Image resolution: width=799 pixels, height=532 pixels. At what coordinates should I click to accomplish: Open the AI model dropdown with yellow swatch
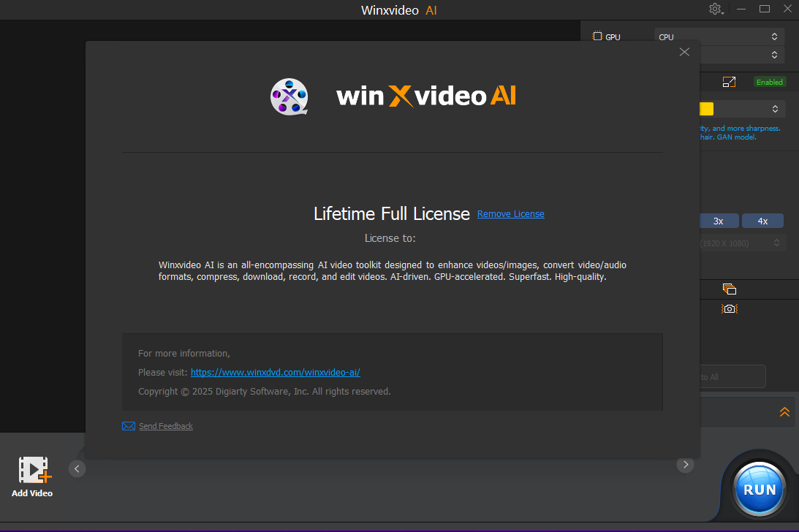click(741, 109)
